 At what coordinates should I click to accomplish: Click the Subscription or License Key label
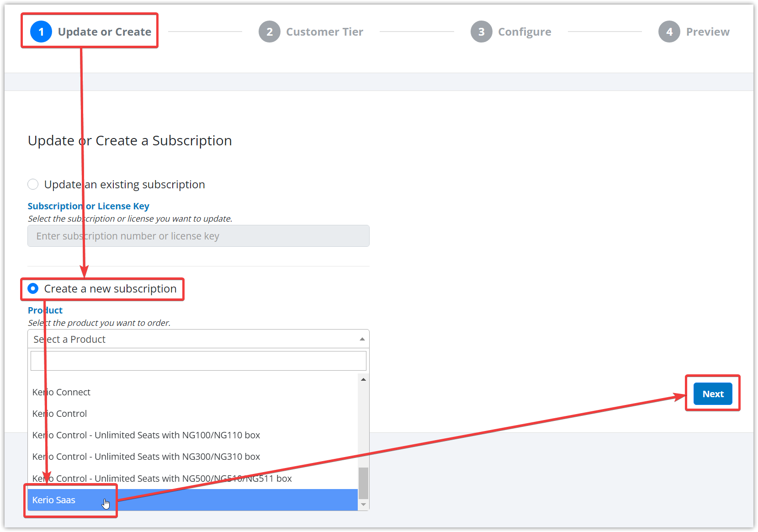pyautogui.click(x=88, y=206)
